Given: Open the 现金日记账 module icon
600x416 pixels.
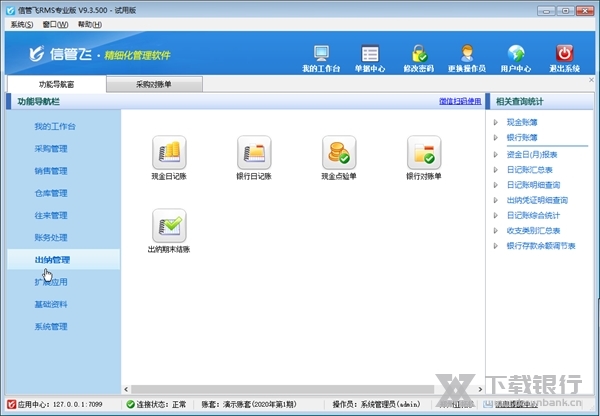Looking at the screenshot, I should click(169, 152).
